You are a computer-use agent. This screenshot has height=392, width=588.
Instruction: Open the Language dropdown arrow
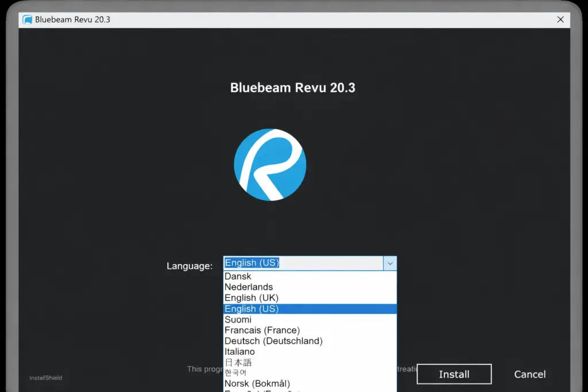click(x=390, y=263)
